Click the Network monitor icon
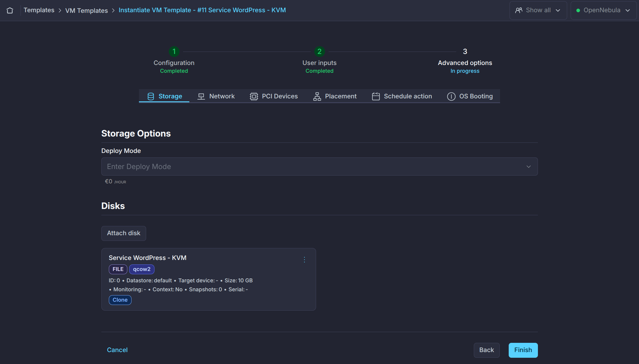Image resolution: width=639 pixels, height=364 pixels. pyautogui.click(x=201, y=96)
